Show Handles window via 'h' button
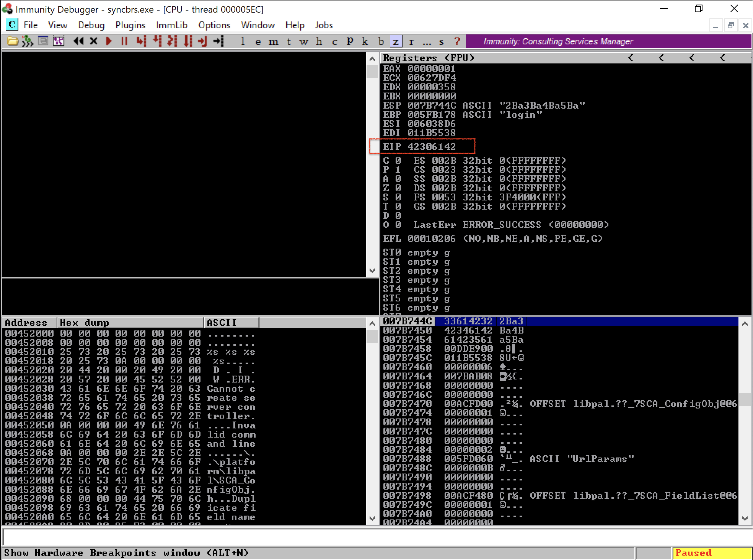The height and width of the screenshot is (560, 753). click(x=319, y=41)
